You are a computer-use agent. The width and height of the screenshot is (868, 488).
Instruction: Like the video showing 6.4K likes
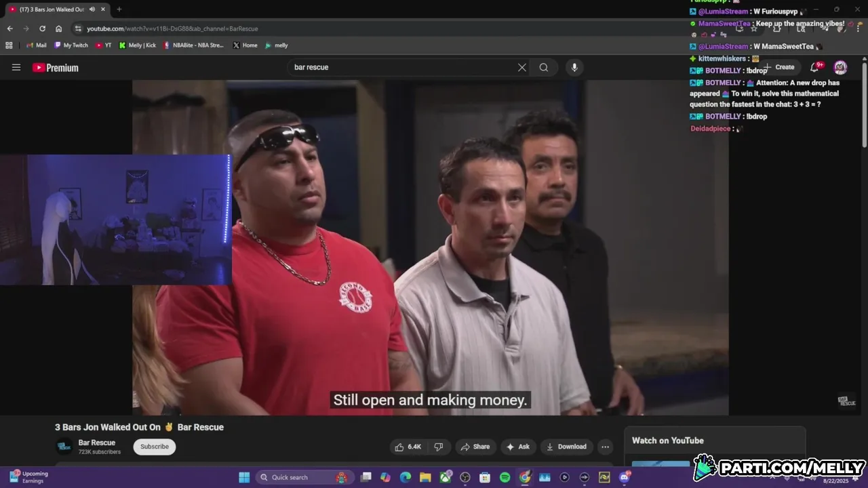point(408,447)
